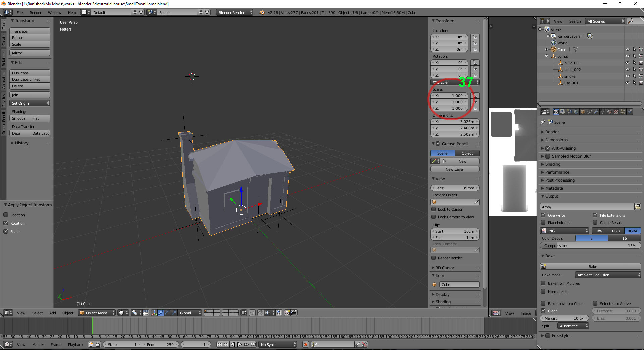Open the Bake Mode Ambient Occlusion dropdown
This screenshot has width=644, height=350.
pyautogui.click(x=608, y=275)
